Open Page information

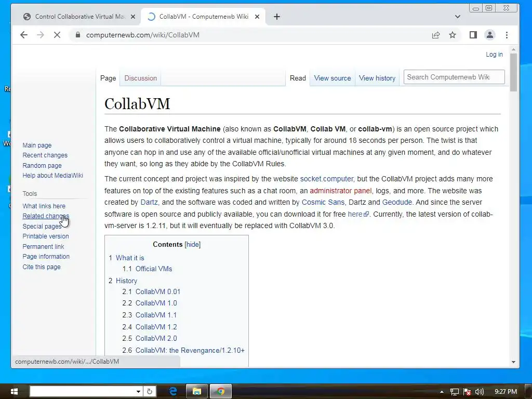click(46, 257)
